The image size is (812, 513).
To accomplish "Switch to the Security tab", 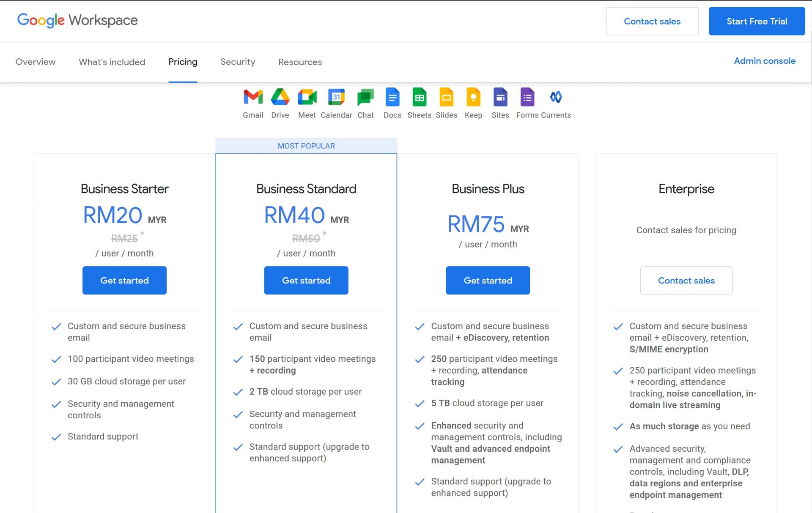I will point(238,62).
